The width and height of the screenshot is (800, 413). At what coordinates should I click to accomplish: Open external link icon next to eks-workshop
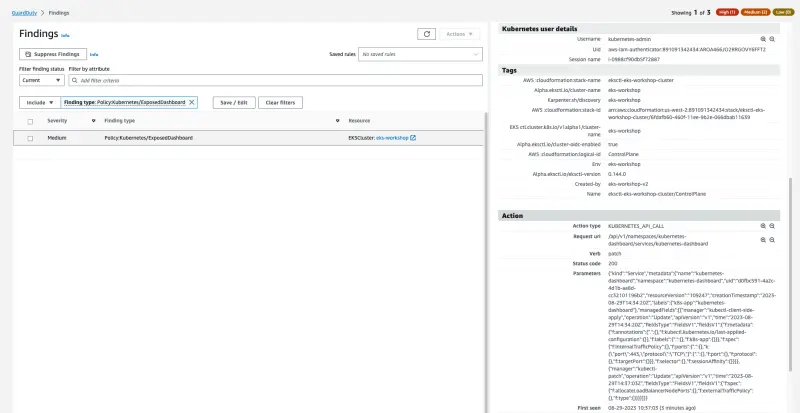[x=413, y=138]
